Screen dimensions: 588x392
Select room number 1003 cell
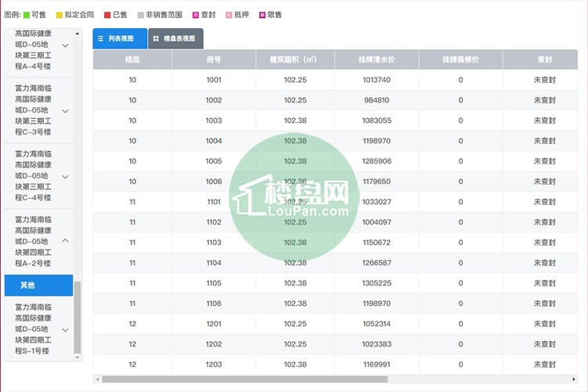214,120
